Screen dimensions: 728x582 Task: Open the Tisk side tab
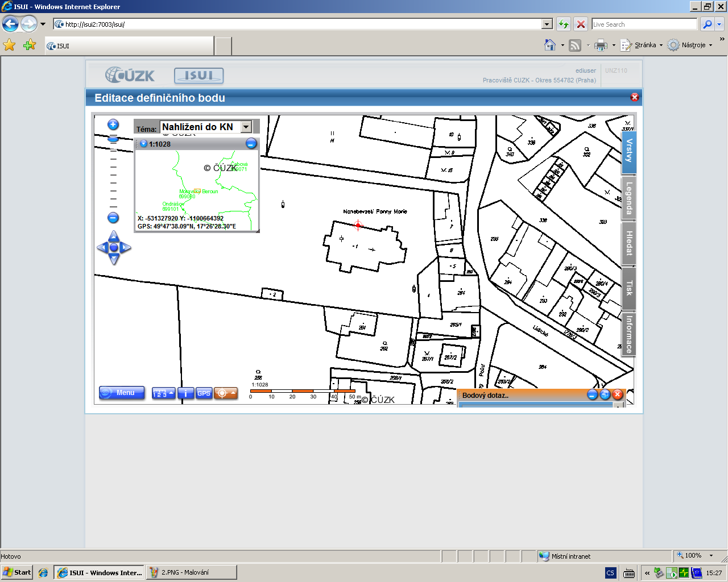coord(629,288)
